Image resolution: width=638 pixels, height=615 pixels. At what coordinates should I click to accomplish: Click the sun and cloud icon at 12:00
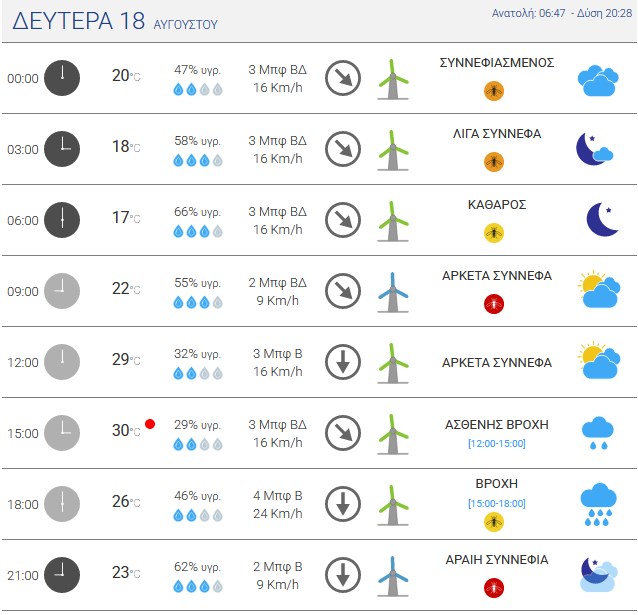click(599, 360)
